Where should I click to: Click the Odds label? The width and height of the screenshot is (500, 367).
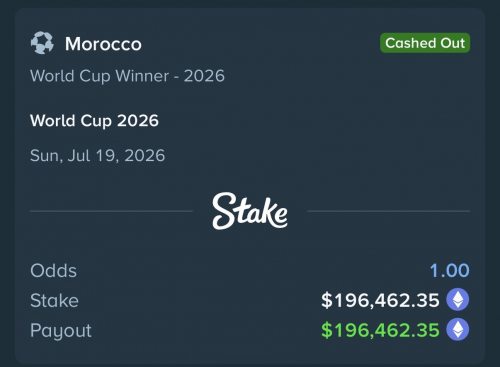53,270
